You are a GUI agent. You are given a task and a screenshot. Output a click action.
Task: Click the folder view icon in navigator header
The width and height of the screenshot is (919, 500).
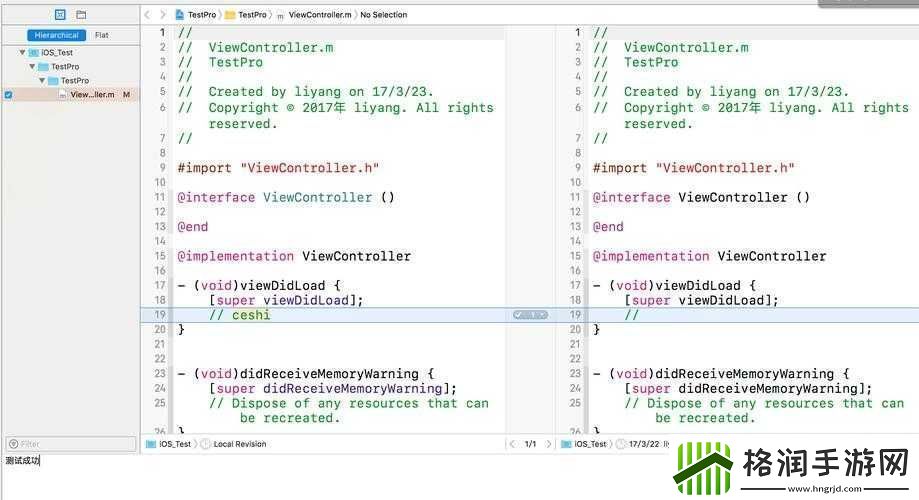tap(81, 15)
